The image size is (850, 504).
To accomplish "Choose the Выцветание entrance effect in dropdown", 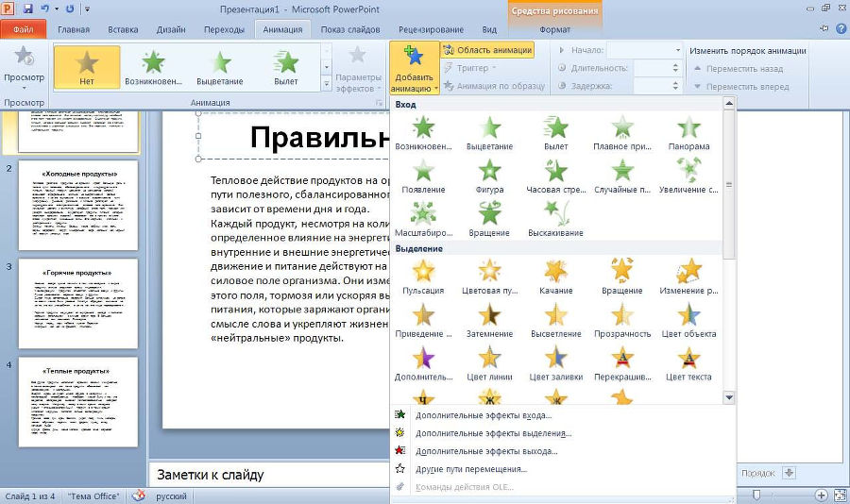I will click(489, 133).
